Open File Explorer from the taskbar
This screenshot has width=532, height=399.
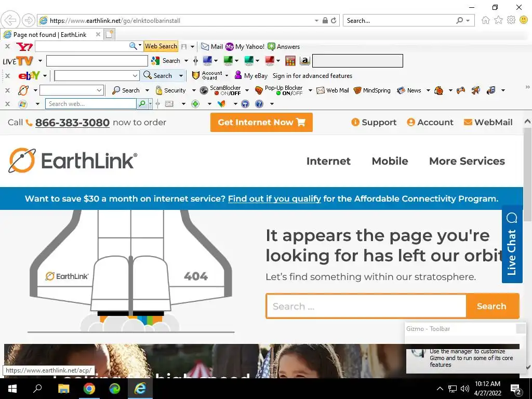pos(63,389)
